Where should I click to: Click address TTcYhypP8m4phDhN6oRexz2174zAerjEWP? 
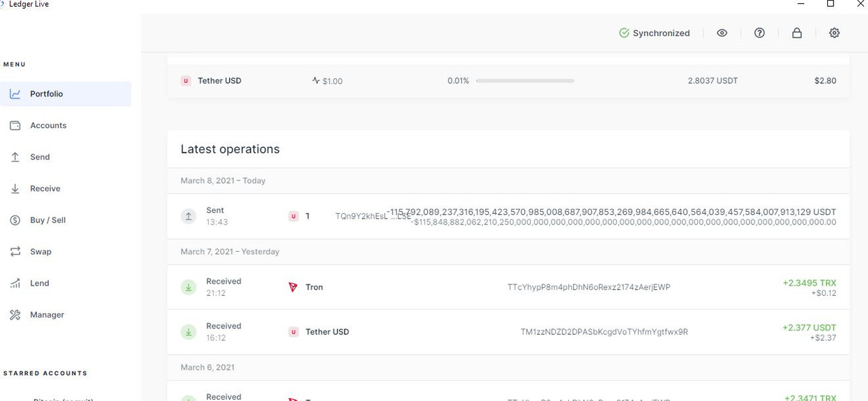tap(589, 287)
